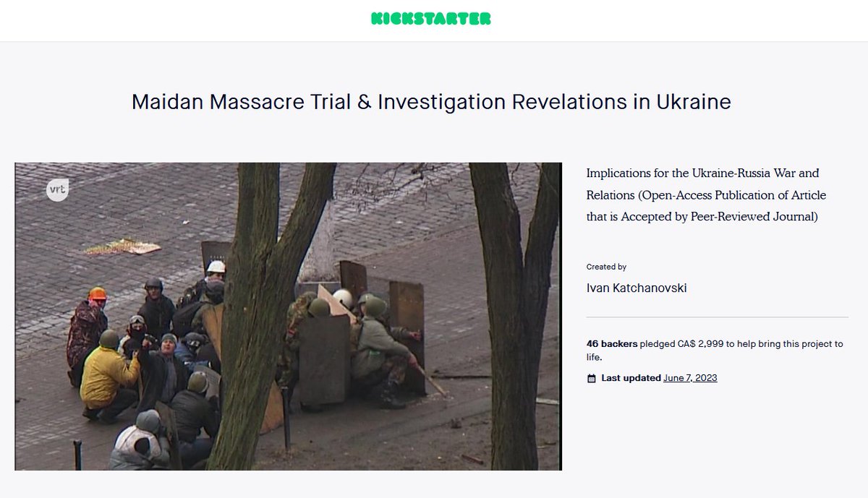The width and height of the screenshot is (868, 498).
Task: Click the calendar icon beside Last updated
Action: (592, 378)
